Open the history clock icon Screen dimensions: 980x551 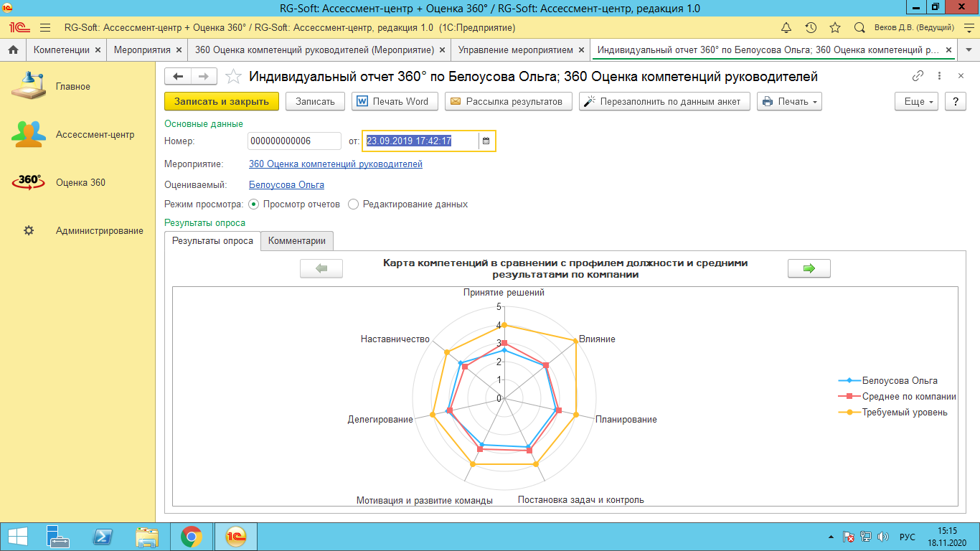[811, 28]
